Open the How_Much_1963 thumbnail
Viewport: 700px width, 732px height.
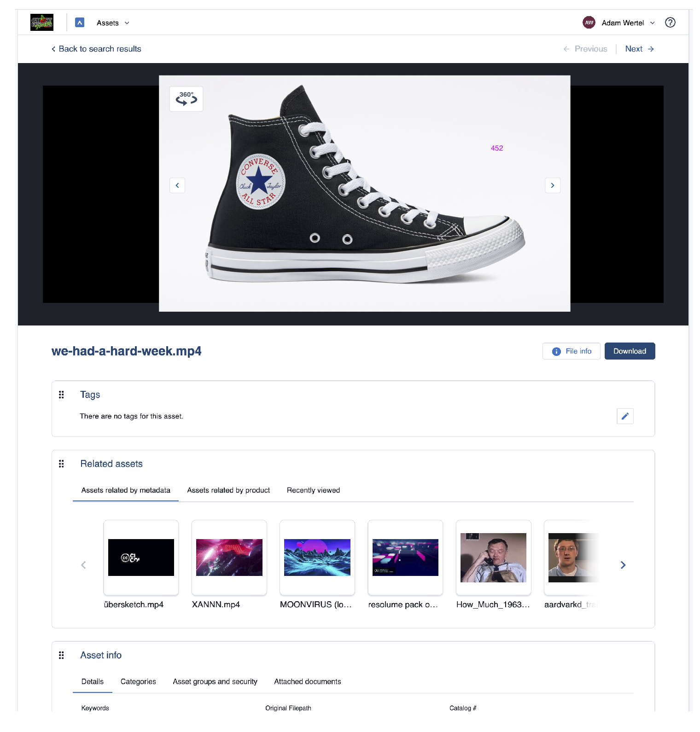[x=493, y=558]
